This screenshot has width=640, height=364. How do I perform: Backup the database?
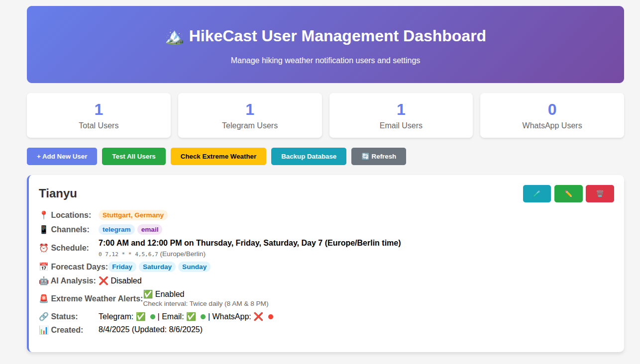pos(309,156)
